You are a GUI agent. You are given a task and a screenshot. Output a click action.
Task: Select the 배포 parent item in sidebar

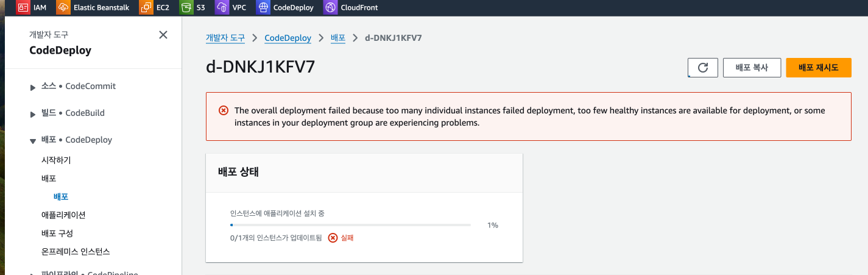pyautogui.click(x=49, y=179)
